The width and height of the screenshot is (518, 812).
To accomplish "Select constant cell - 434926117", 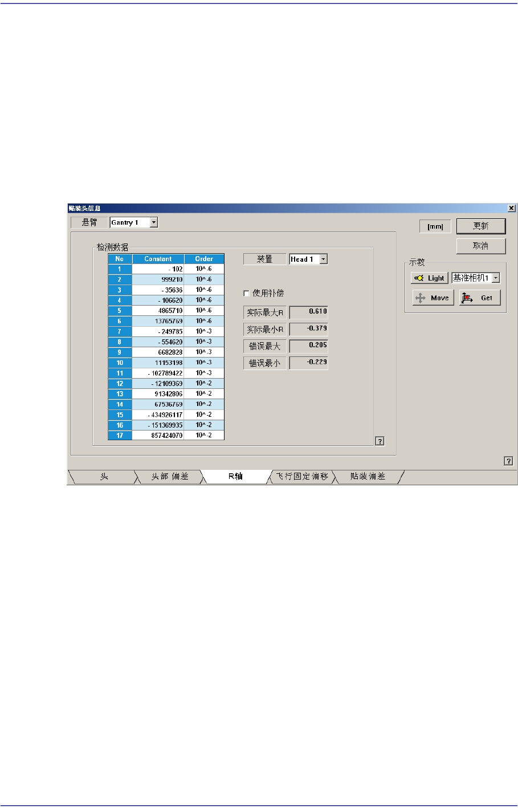I will click(x=158, y=415).
